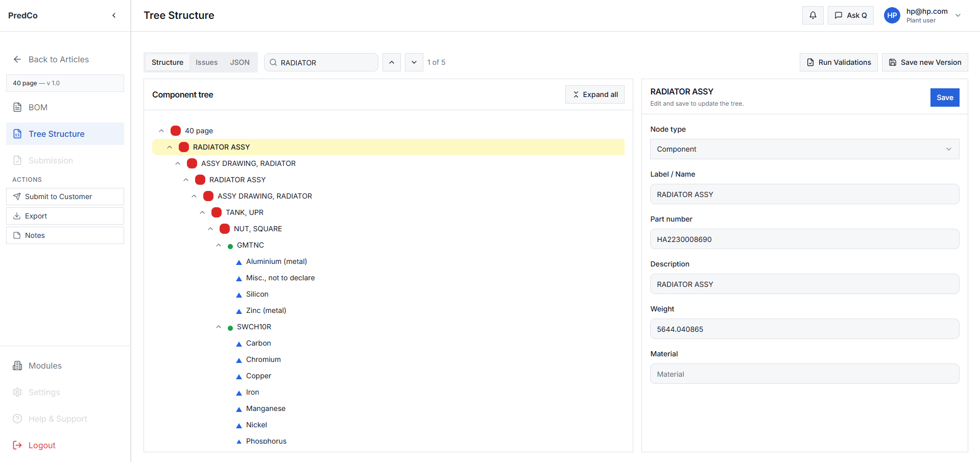Click red icon of TANK, UPR
The width and height of the screenshot is (980, 462).
click(x=217, y=212)
